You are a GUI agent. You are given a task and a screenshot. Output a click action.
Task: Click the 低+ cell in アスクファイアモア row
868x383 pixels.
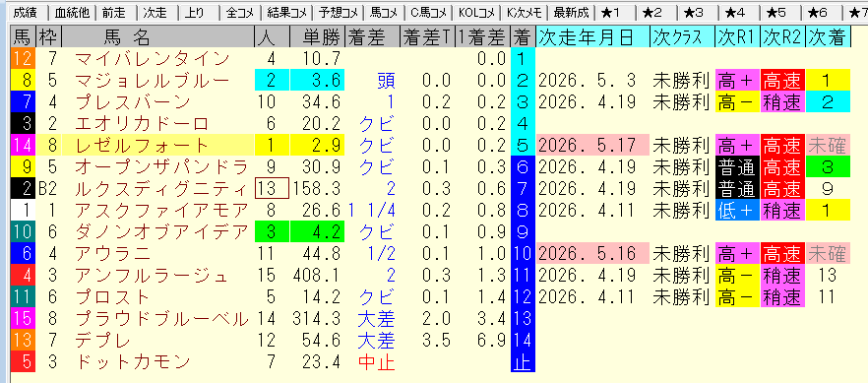737,211
